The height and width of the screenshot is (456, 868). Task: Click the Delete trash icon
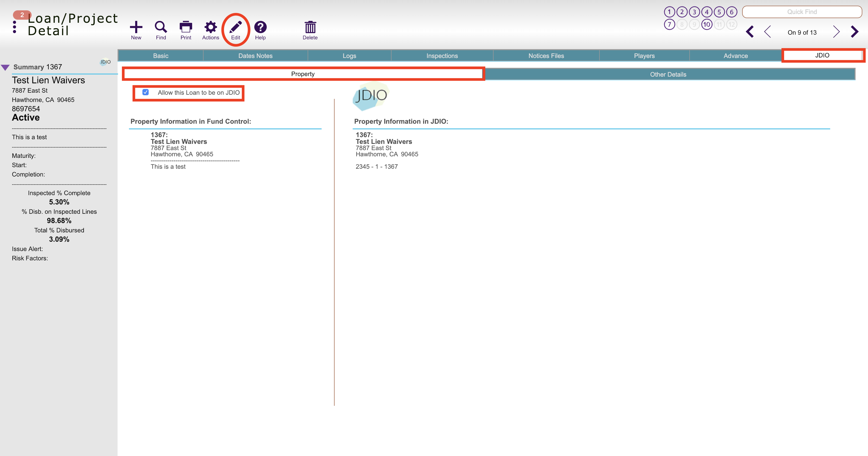310,27
